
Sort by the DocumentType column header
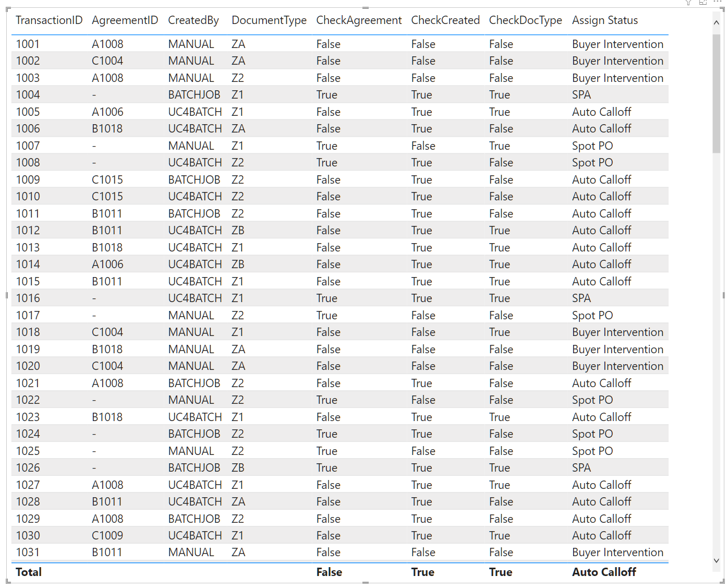tap(269, 20)
